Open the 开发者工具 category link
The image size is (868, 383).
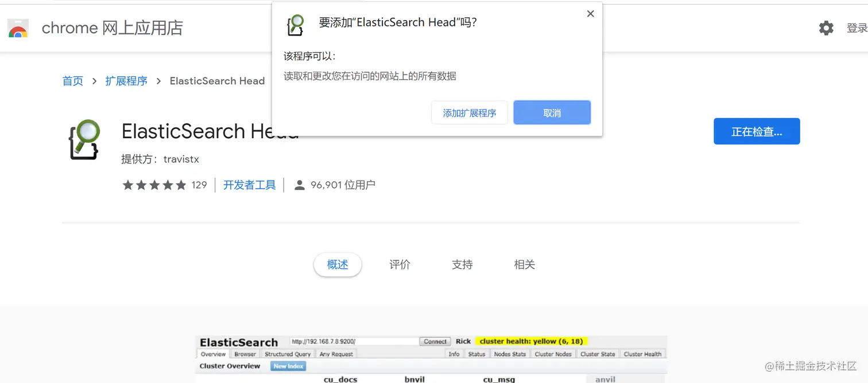point(249,185)
